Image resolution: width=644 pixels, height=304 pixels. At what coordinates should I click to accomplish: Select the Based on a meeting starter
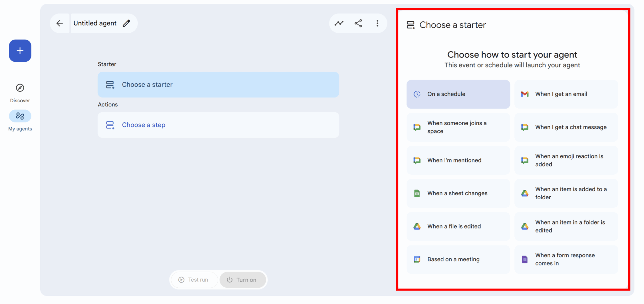click(x=458, y=259)
